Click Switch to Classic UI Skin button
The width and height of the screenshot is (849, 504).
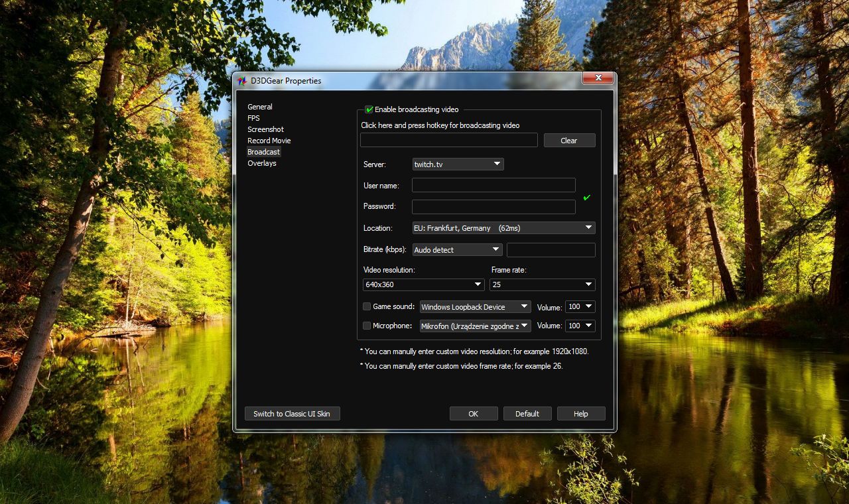tap(292, 414)
